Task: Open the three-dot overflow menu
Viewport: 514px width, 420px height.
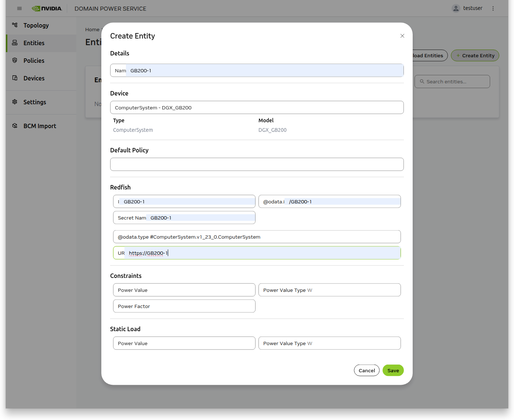Action: pos(493,8)
